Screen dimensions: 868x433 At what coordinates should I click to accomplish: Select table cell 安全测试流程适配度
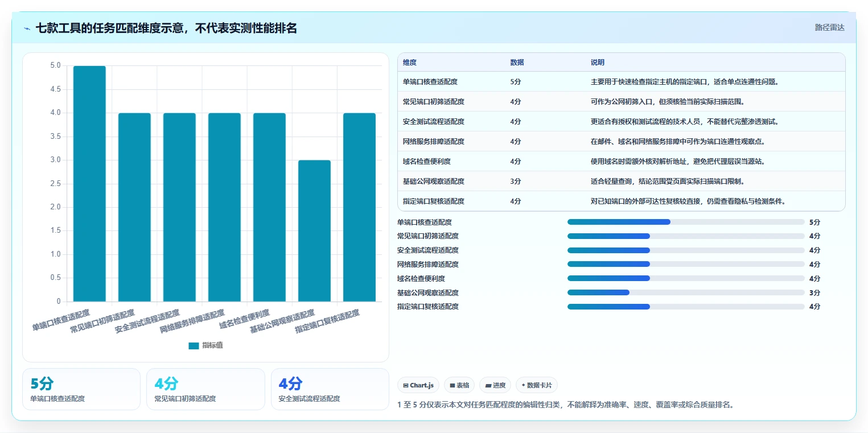coord(434,122)
